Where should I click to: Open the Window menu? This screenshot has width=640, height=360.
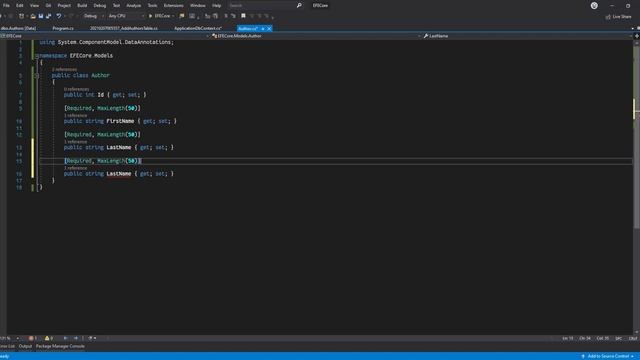pos(198,6)
